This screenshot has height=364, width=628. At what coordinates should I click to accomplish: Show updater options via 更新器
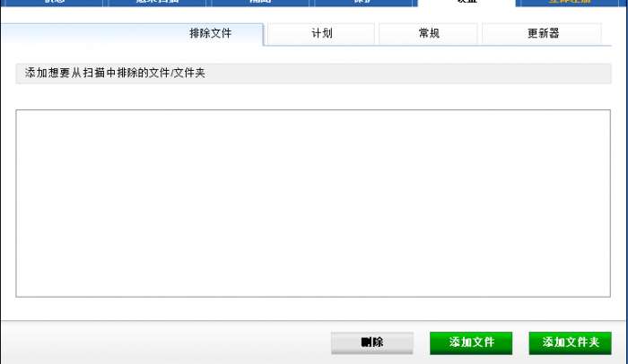pos(542,34)
